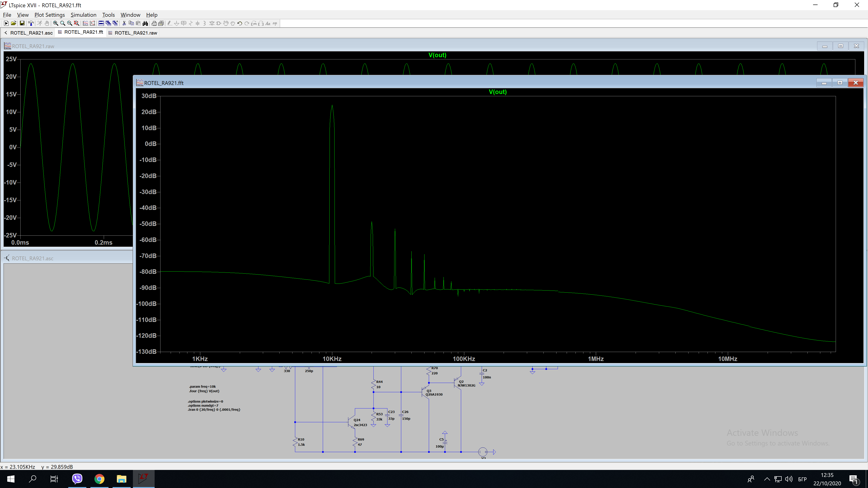Open Viber from the taskbar
Image resolution: width=868 pixels, height=488 pixels.
click(x=77, y=479)
